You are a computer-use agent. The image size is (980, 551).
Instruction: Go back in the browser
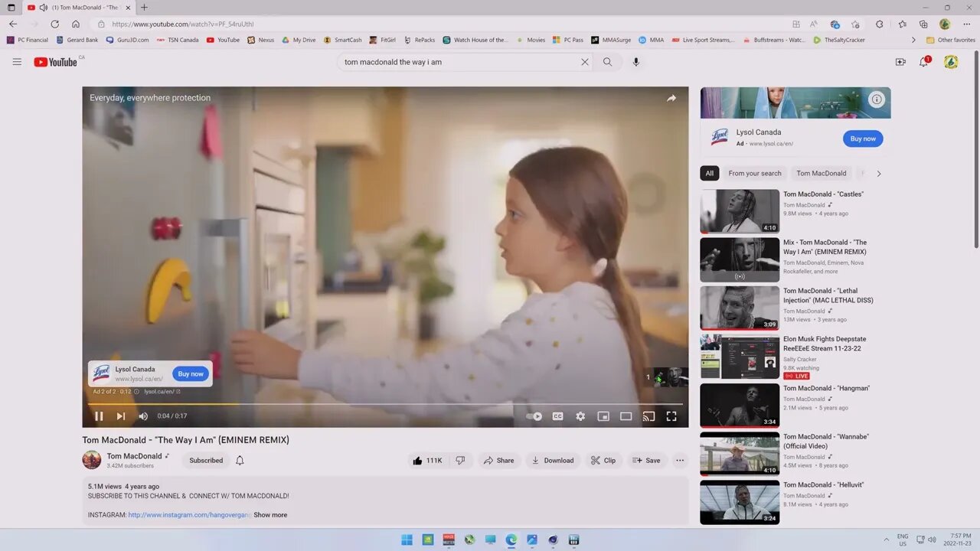coord(13,24)
